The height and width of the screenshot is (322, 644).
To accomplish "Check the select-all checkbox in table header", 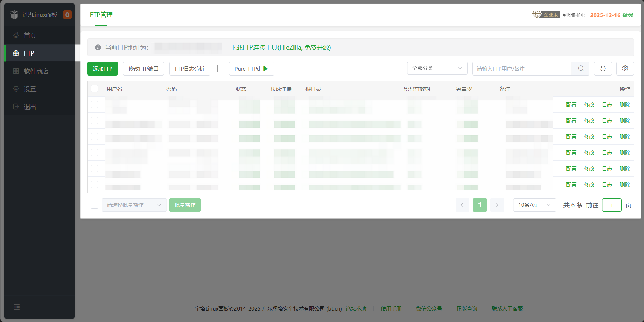I will tap(95, 88).
